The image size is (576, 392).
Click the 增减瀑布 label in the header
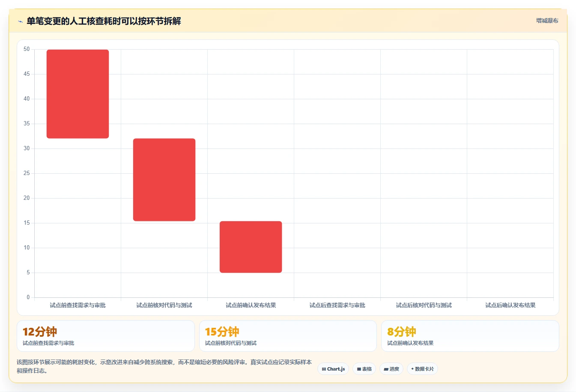(x=547, y=21)
